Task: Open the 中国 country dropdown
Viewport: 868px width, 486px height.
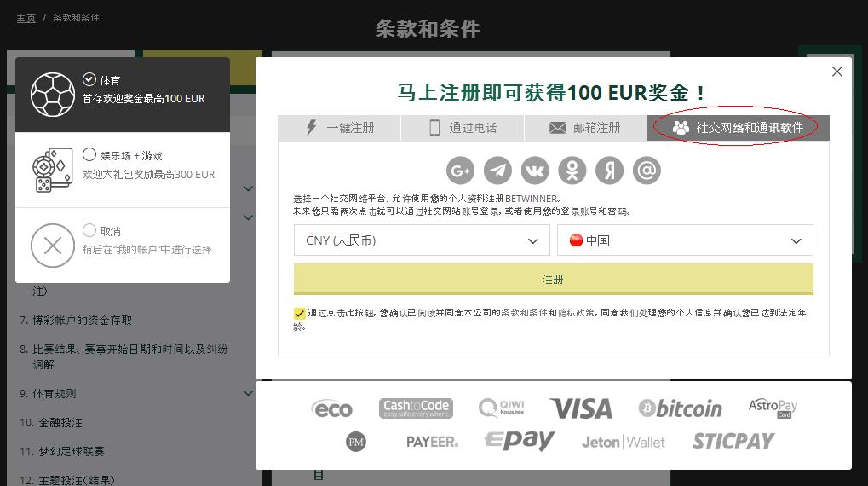Action: click(685, 240)
